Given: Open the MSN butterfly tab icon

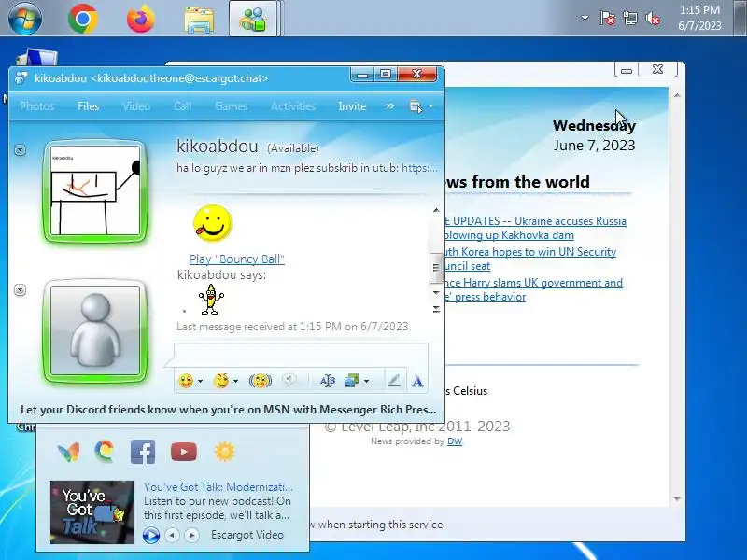Looking at the screenshot, I should click(x=68, y=452).
